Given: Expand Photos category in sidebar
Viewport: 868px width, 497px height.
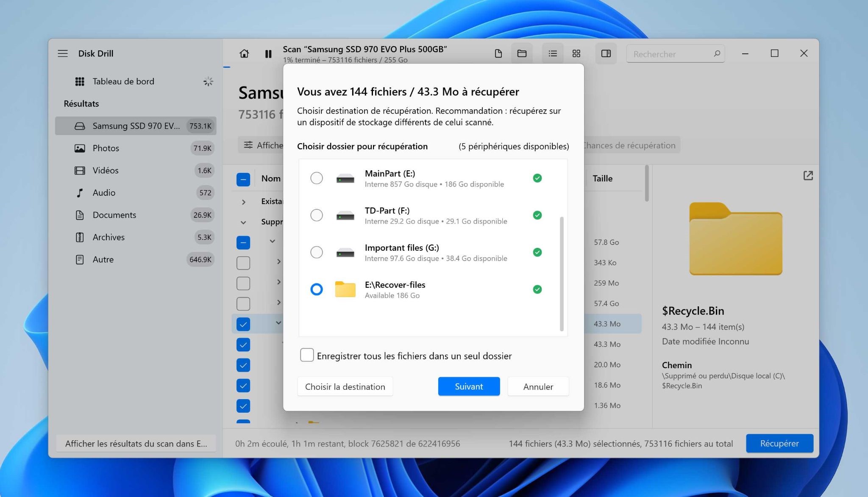Looking at the screenshot, I should point(106,148).
